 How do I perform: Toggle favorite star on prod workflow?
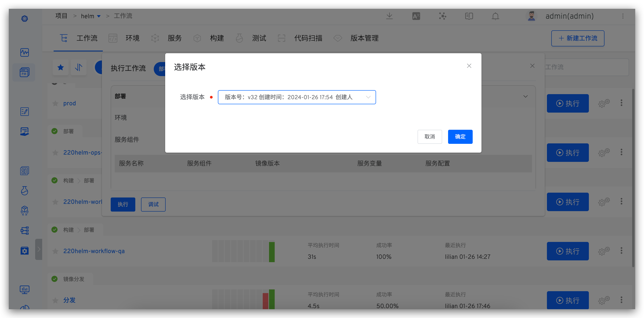55,103
